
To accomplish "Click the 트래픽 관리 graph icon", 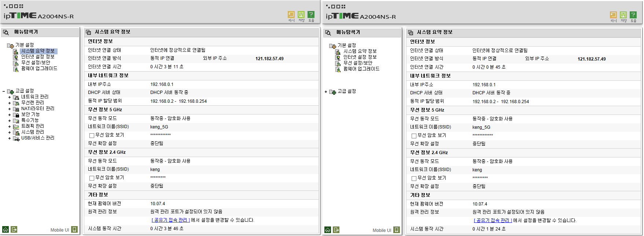I will tap(16, 126).
